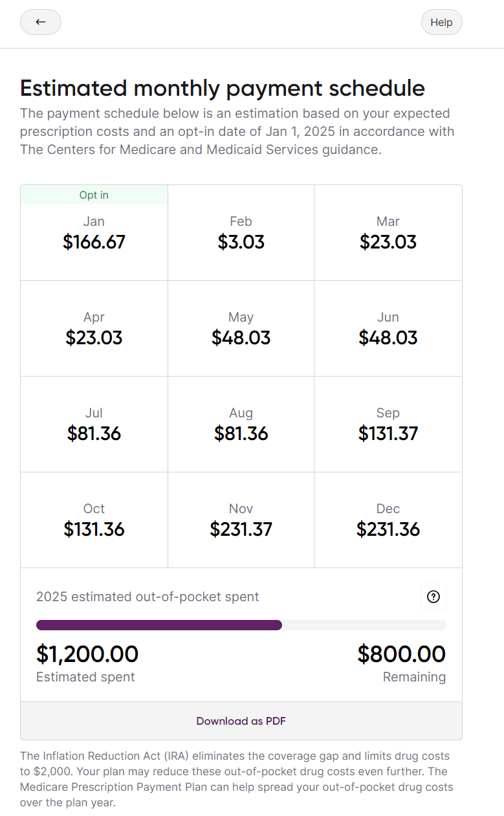Select the Jan $166.67 payment cell

click(x=94, y=233)
